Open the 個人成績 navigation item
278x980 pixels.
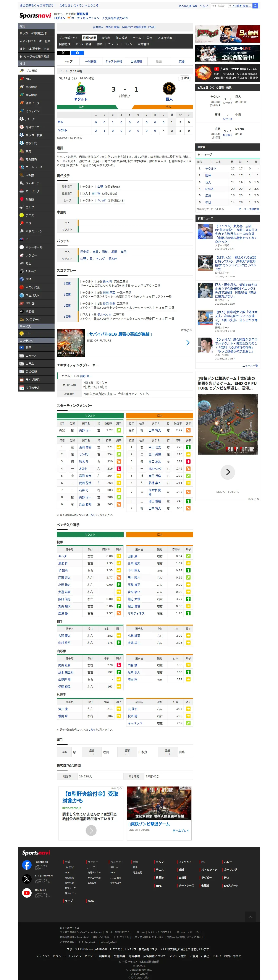tap(121, 38)
